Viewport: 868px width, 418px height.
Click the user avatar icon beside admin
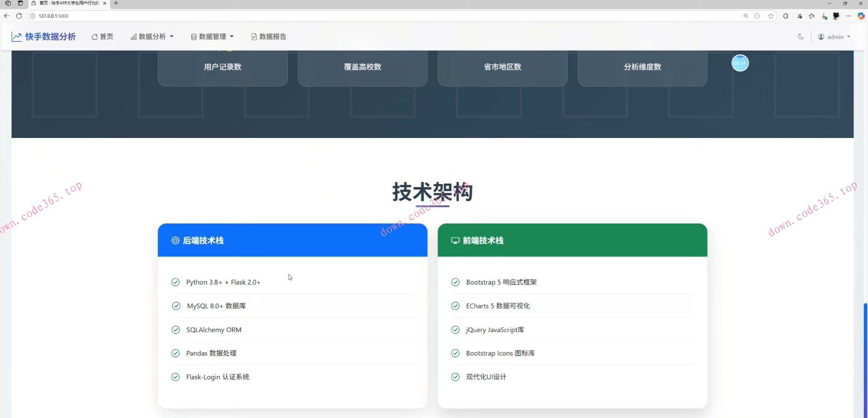coord(821,36)
